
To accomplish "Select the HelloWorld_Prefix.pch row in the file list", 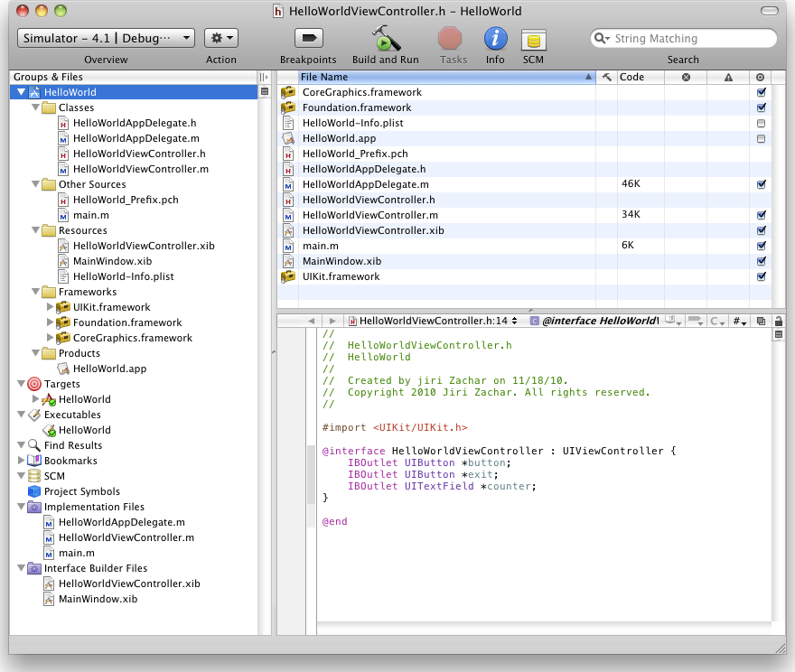I will 524,154.
